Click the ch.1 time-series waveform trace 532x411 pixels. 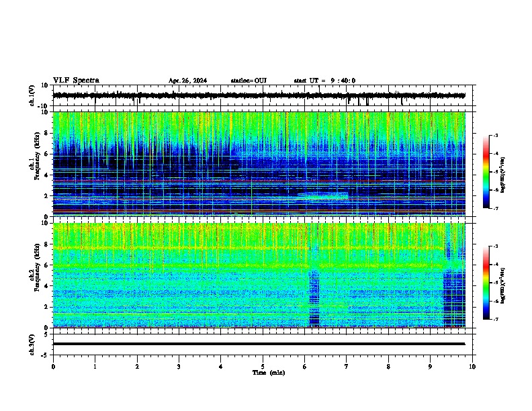(x=259, y=95)
